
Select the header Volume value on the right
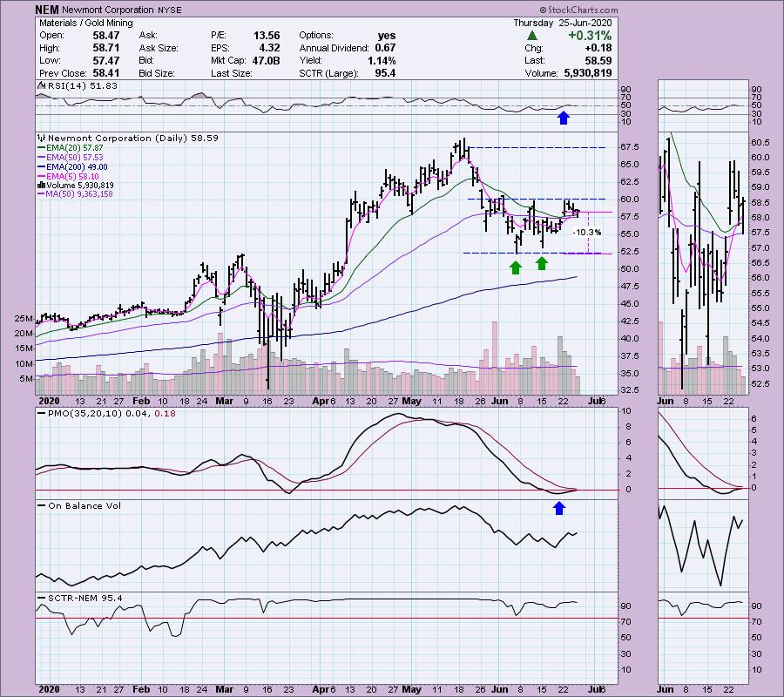pos(588,73)
